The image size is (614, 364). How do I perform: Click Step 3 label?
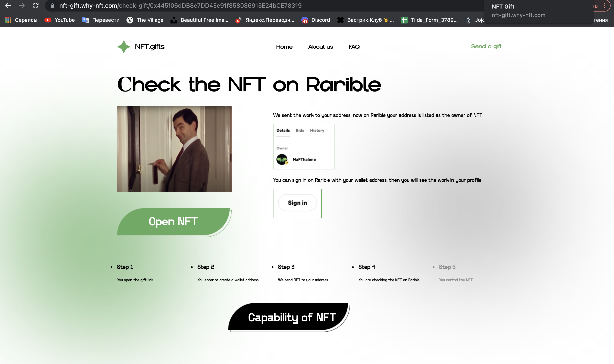point(286,267)
